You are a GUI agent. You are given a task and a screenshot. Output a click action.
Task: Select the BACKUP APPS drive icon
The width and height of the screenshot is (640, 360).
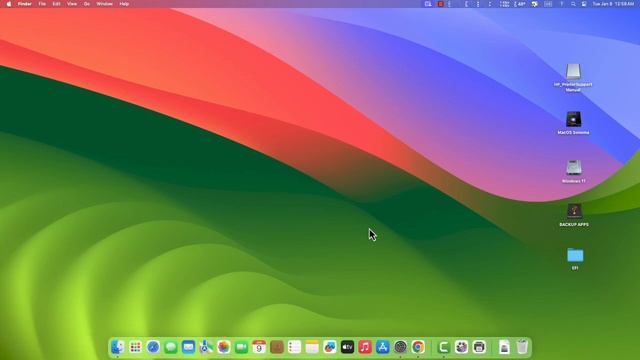(x=574, y=211)
